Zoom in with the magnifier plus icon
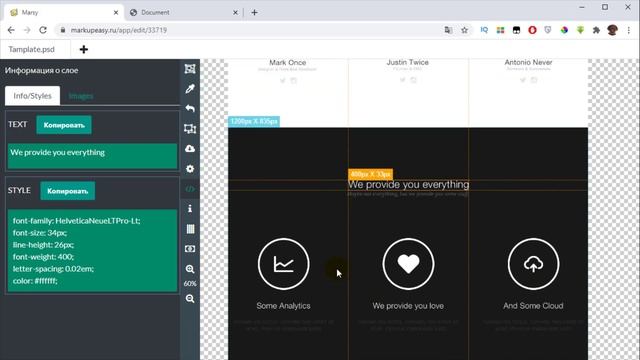This screenshot has height=360, width=640. point(190,269)
